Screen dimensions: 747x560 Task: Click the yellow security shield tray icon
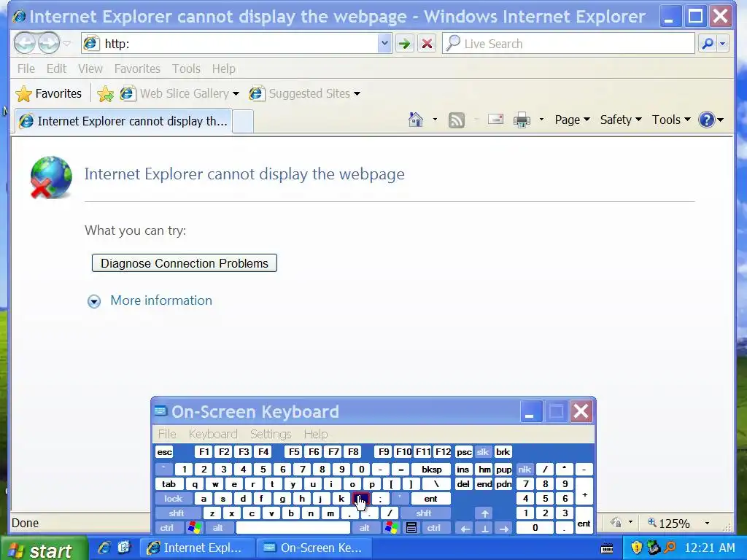[x=636, y=548]
